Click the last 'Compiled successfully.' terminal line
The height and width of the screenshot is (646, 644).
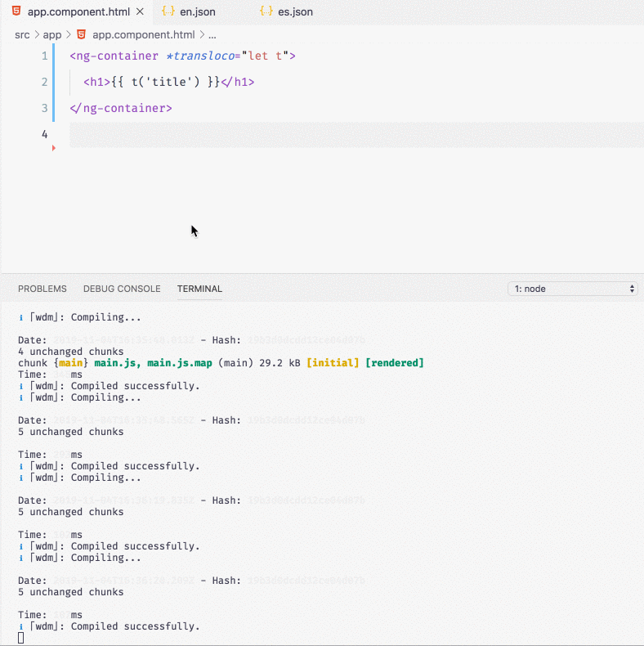tap(135, 626)
